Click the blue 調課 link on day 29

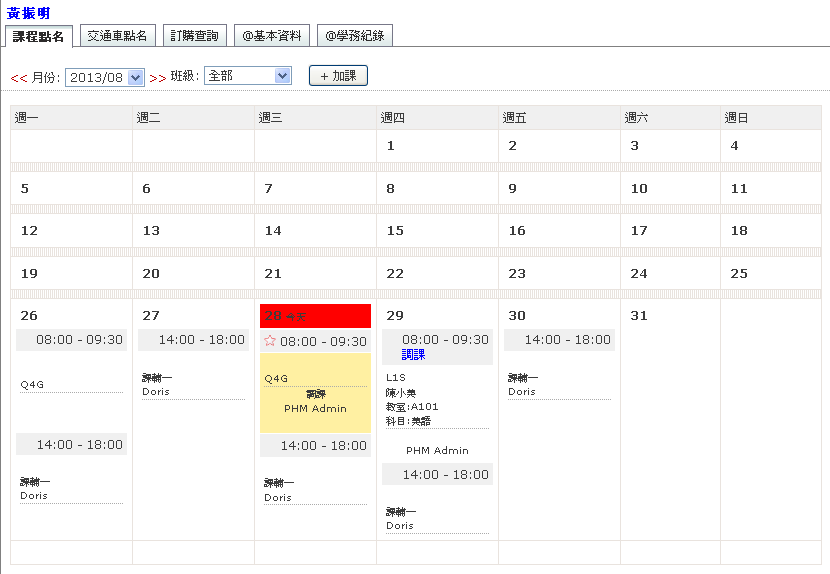(x=413, y=354)
